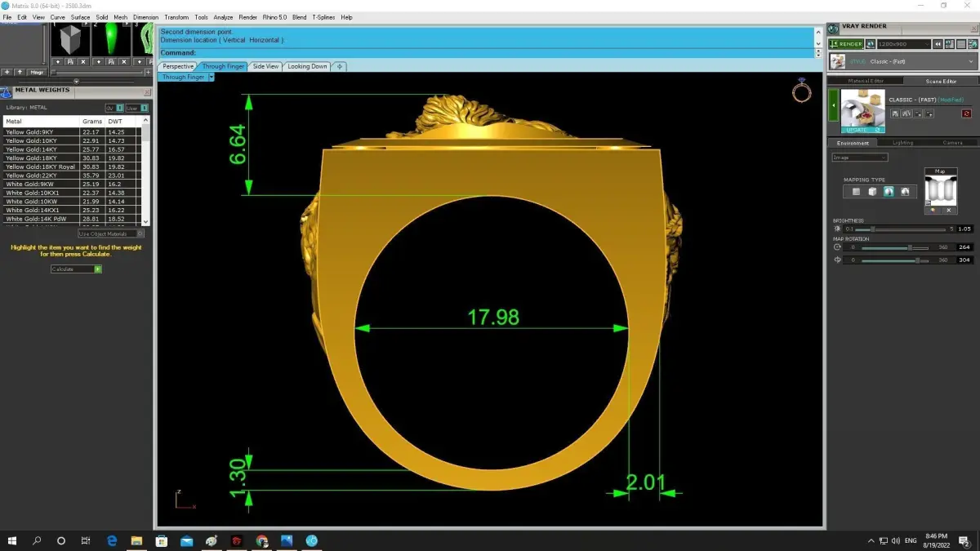This screenshot has height=551, width=980.
Task: Open the Analyze menu
Action: pos(223,17)
